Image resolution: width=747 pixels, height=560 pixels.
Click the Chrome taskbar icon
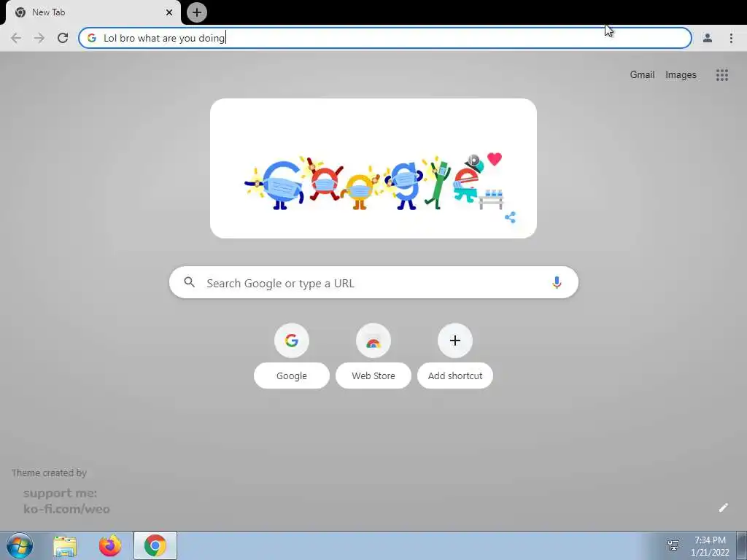tap(155, 545)
